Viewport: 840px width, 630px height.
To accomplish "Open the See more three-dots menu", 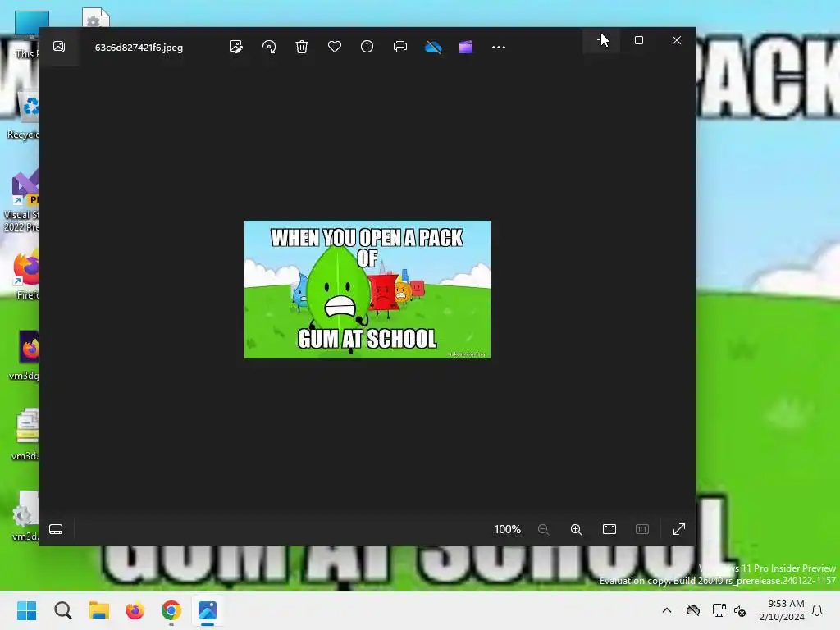I will [x=499, y=47].
